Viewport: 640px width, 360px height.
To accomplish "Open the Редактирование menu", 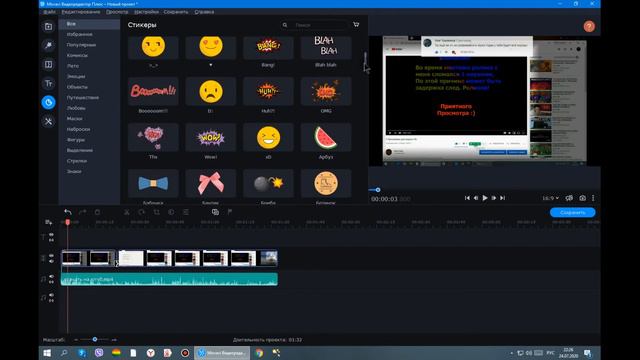I will (x=81, y=12).
